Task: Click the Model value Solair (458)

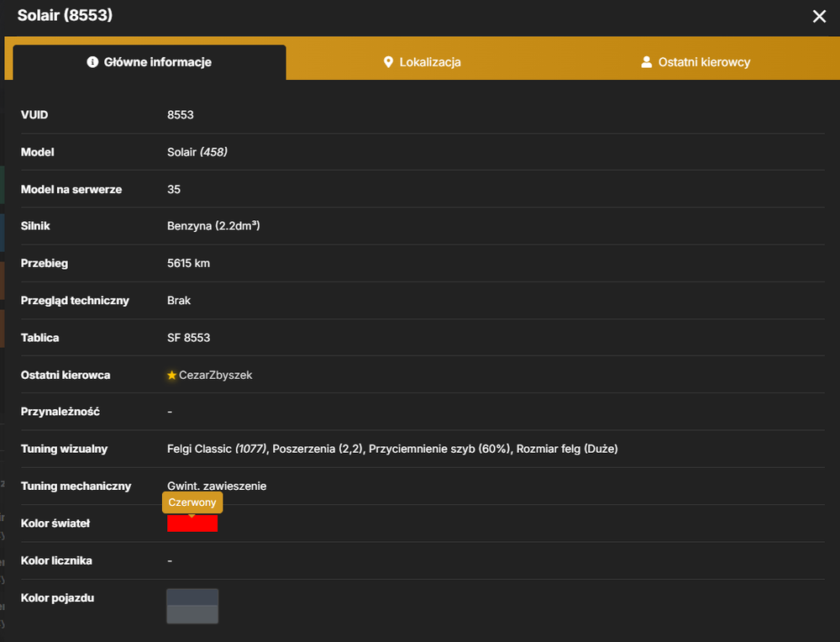Action: pos(197,152)
